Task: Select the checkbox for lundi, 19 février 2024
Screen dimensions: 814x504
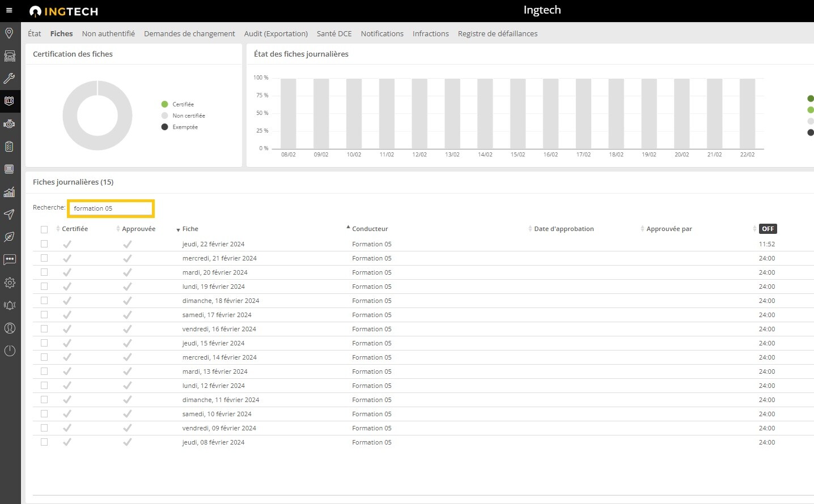Action: (44, 287)
